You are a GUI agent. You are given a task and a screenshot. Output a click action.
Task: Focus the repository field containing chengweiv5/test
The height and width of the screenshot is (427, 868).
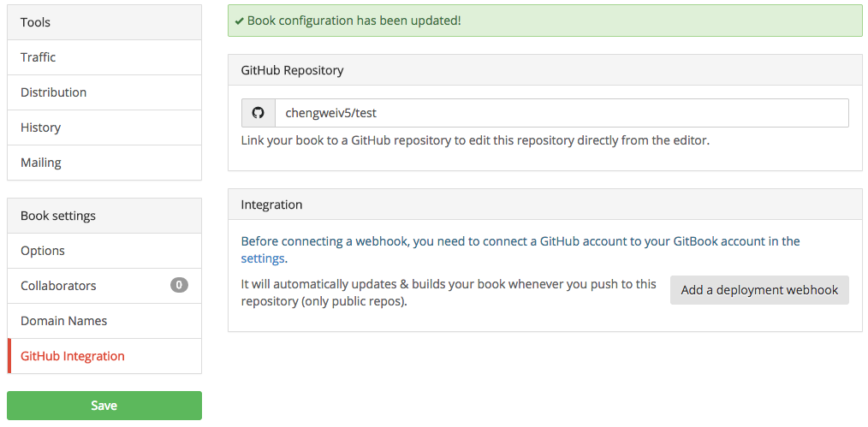(561, 113)
